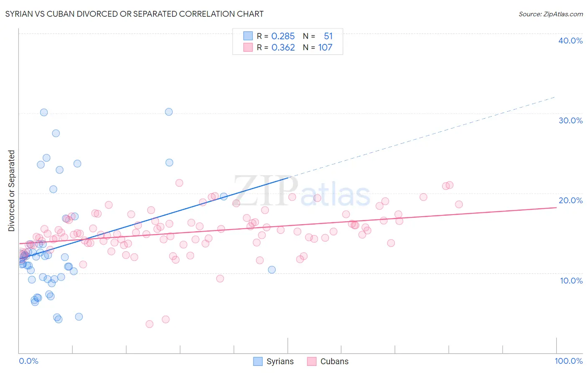Click the 40.0% y-axis label
Image resolution: width=588 pixels, height=373 pixels.
tap(570, 41)
